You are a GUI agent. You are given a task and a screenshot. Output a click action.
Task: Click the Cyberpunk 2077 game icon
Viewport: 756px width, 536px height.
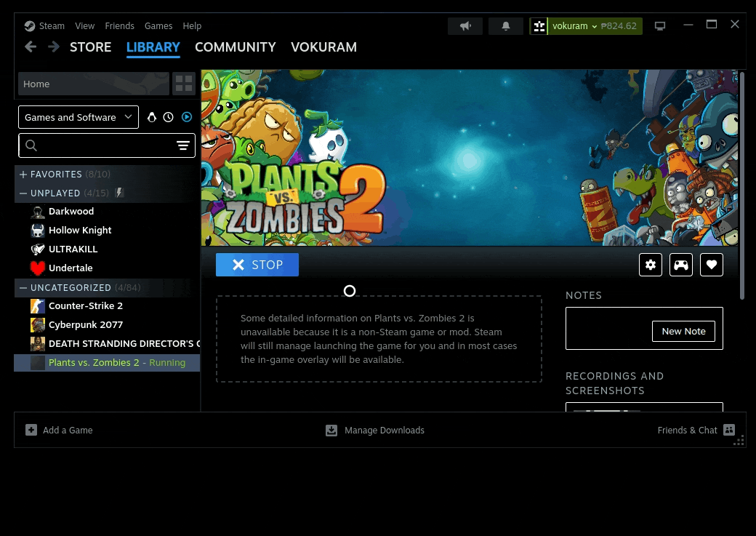pyautogui.click(x=38, y=324)
